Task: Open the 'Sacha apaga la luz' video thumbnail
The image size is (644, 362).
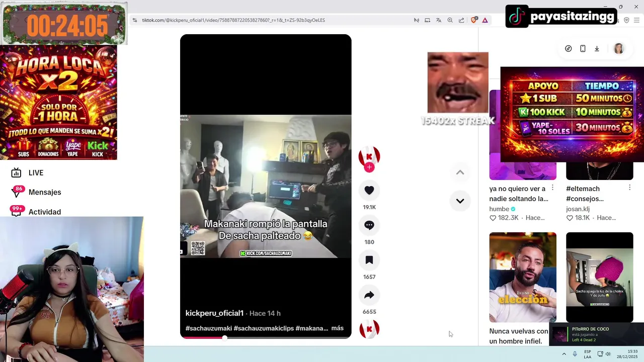Action: point(600,277)
